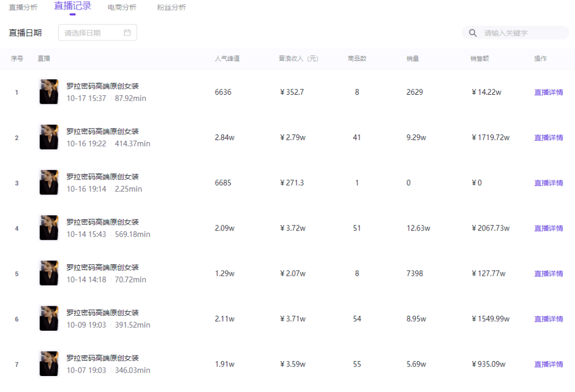The image size is (575, 392).
Task: Click the thumbnail of row 1 livestream
Action: point(49,92)
